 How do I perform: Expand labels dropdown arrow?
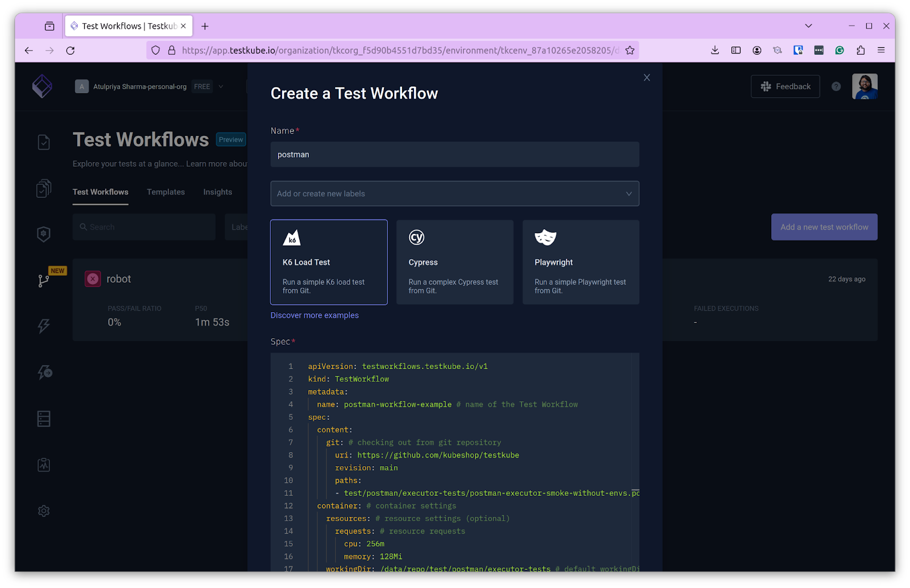click(x=628, y=193)
